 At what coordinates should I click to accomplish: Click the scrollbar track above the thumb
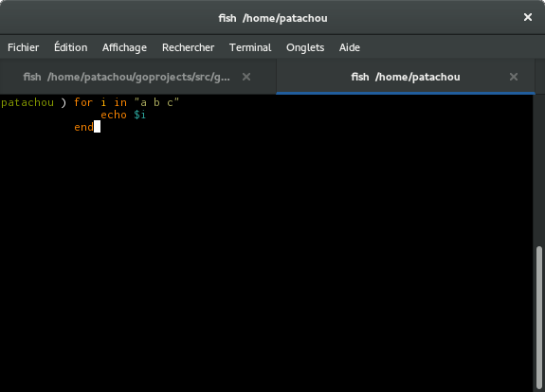click(539, 170)
